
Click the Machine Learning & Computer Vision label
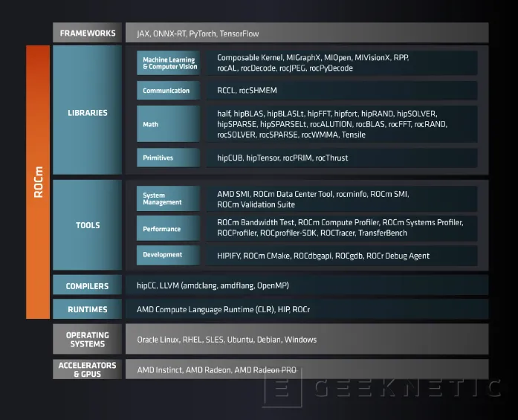[x=169, y=62]
